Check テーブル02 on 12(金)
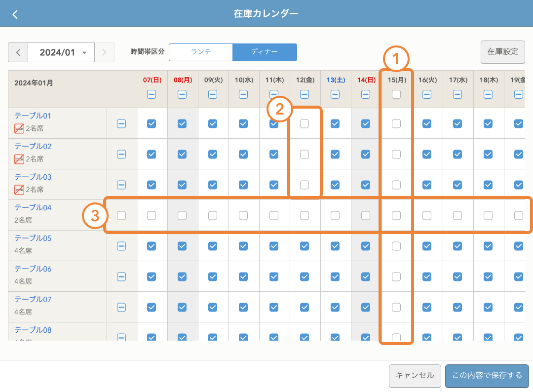This screenshot has width=533, height=392. (x=305, y=155)
